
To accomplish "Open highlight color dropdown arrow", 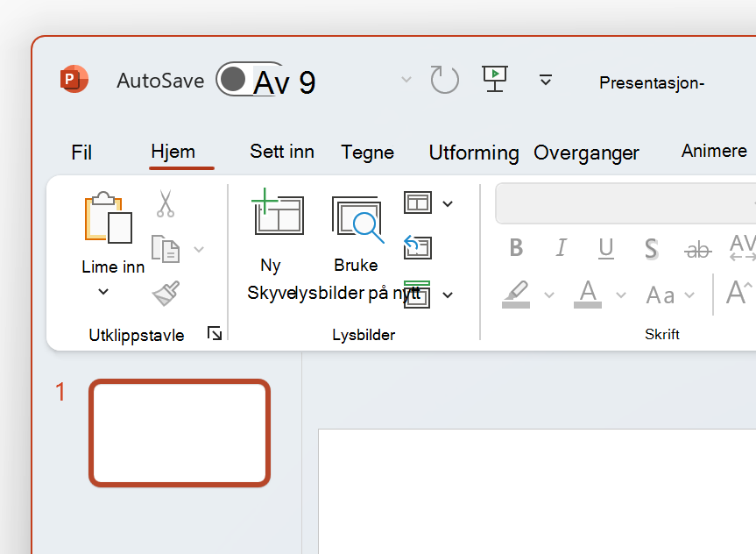I will (549, 295).
